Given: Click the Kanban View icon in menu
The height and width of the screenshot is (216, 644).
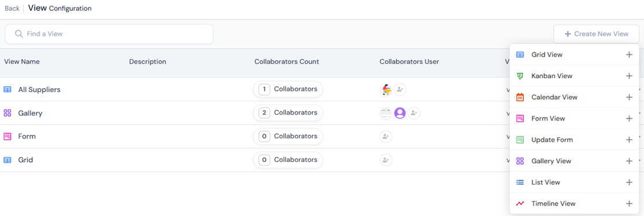Looking at the screenshot, I should (x=520, y=76).
